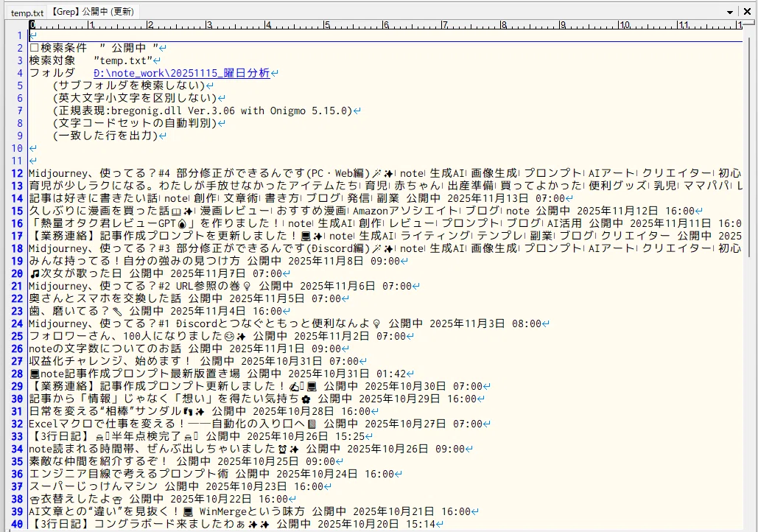Click the text '(サブフォルダを検索しない)'
This screenshot has height=532, width=758.
[x=129, y=85]
